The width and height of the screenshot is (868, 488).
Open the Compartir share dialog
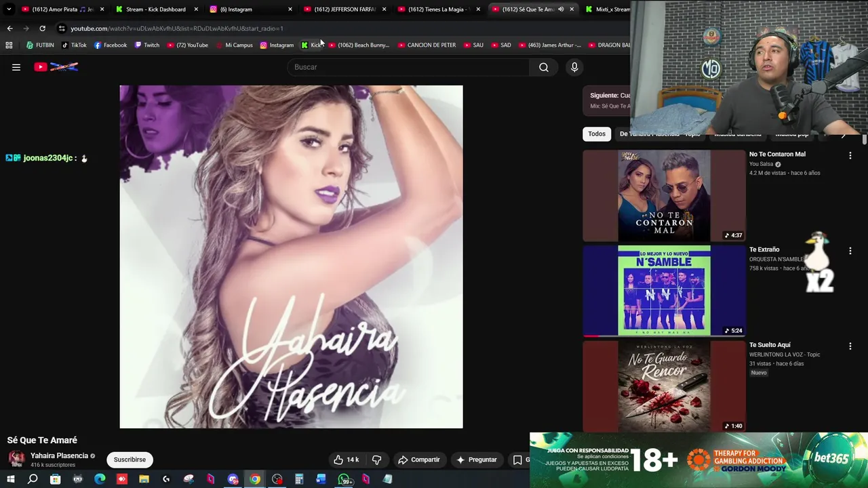pyautogui.click(x=419, y=460)
